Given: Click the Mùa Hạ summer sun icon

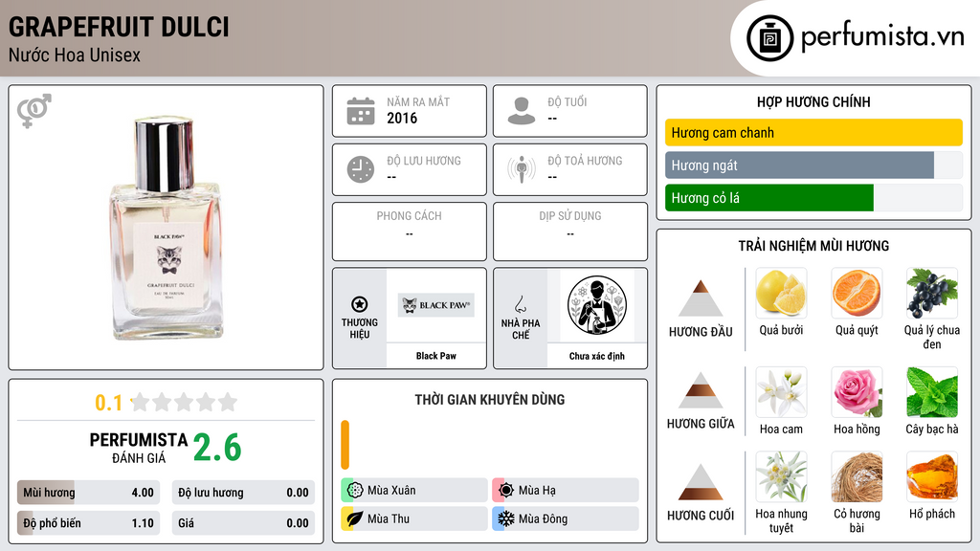Looking at the screenshot, I should pos(506,490).
